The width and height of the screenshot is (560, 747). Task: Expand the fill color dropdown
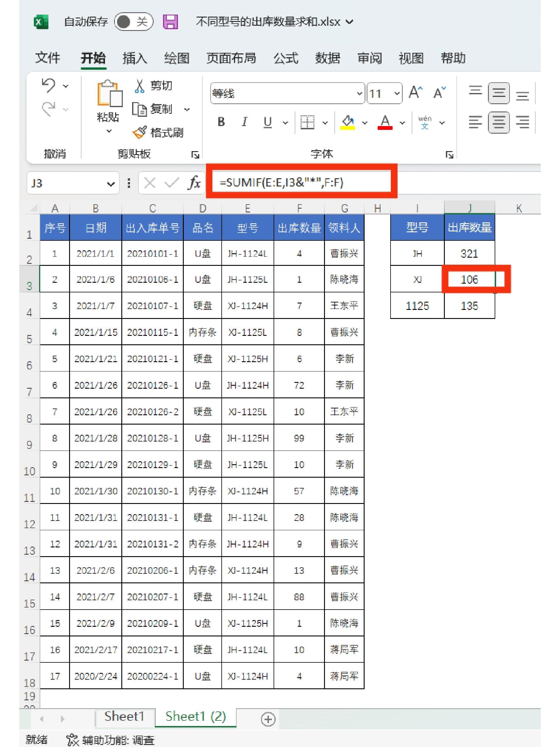365,123
